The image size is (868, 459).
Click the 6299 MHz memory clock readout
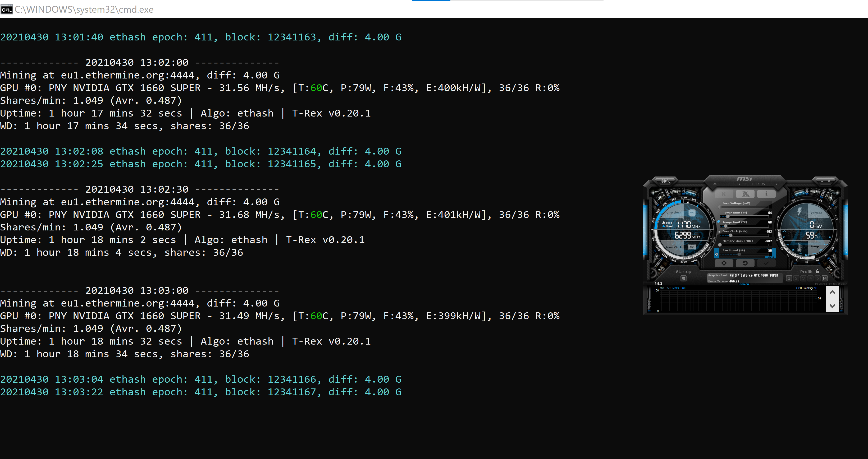[688, 235]
